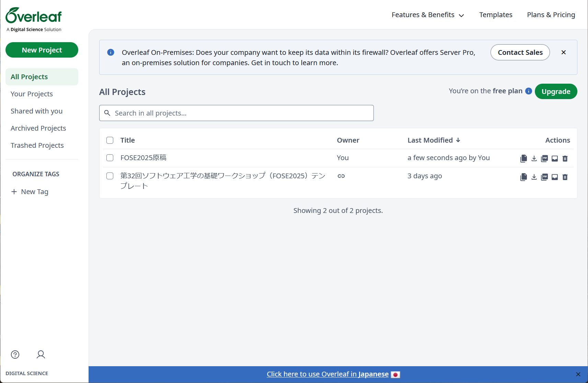Click the Japan flag icon
Viewport: 588px width, 383px height.
tap(395, 375)
